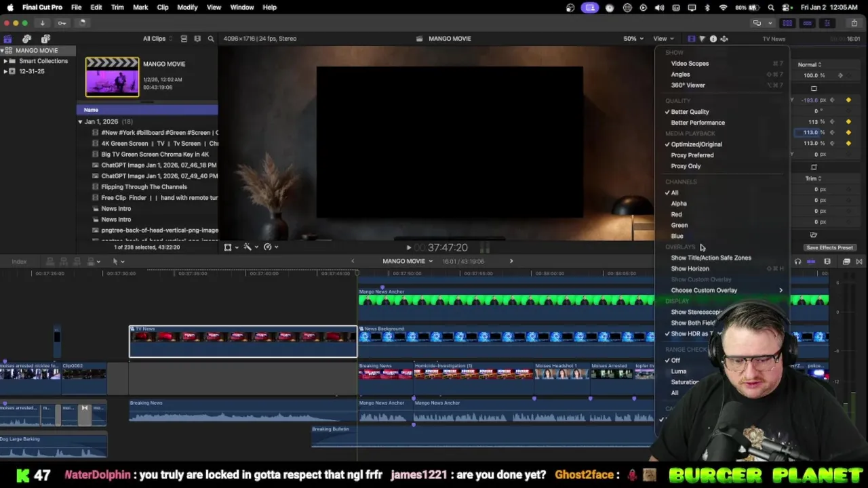The height and width of the screenshot is (488, 868).
Task: Open the Trim crop type dropdown
Action: pos(813,178)
